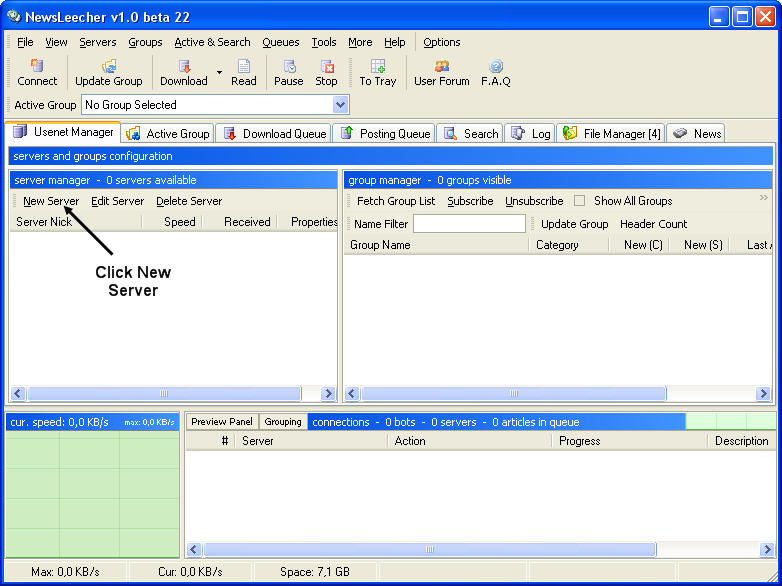Click into the Name Filter text field

(469, 224)
